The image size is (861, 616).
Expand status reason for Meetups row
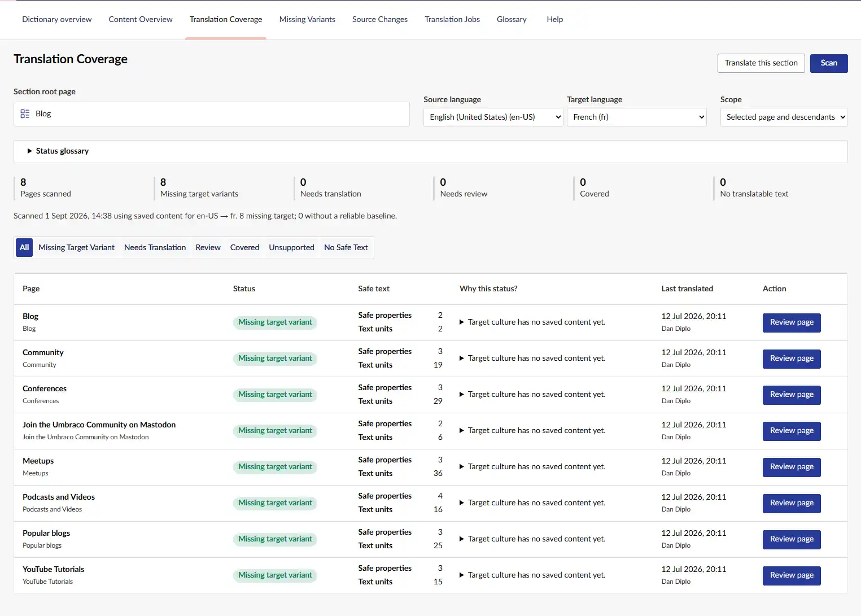(532, 467)
